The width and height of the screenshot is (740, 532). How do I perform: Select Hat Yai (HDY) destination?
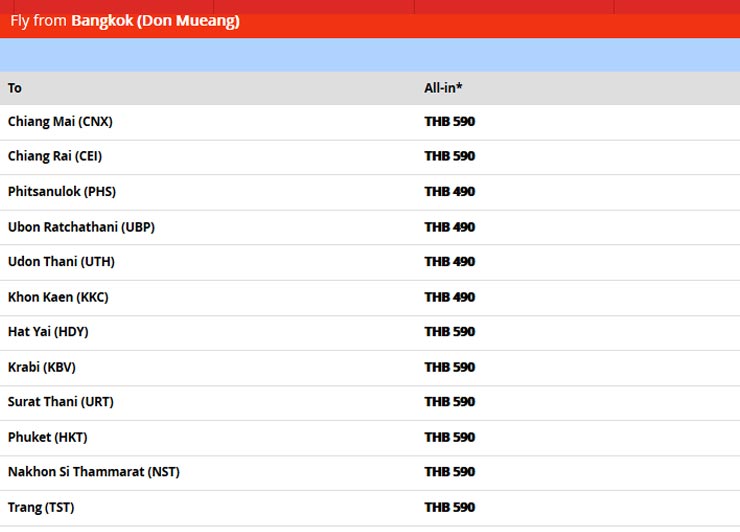[x=48, y=332]
